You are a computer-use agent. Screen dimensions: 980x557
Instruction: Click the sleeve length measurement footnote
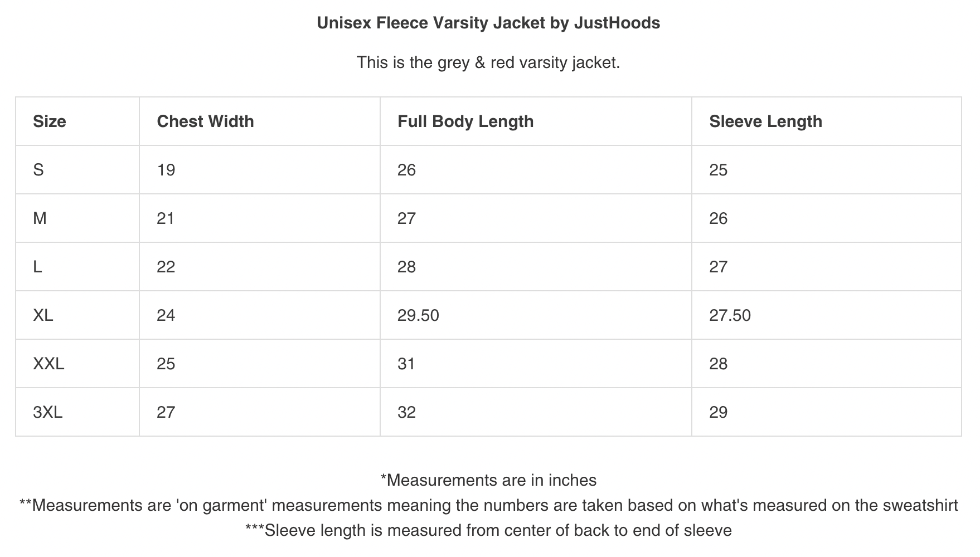(x=488, y=530)
